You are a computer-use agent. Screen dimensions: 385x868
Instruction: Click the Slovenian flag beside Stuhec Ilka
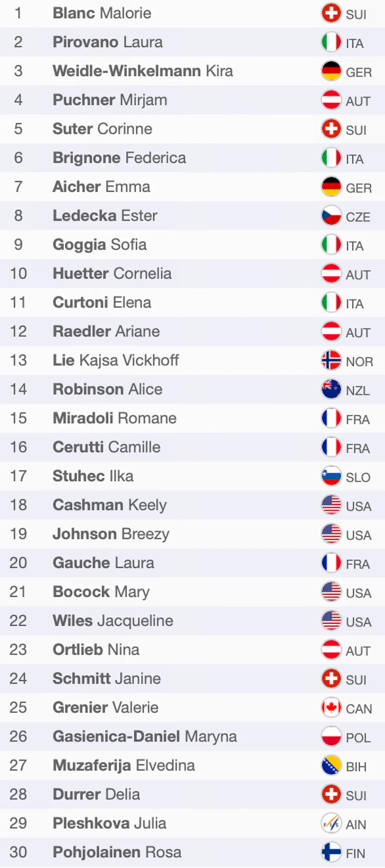[331, 476]
